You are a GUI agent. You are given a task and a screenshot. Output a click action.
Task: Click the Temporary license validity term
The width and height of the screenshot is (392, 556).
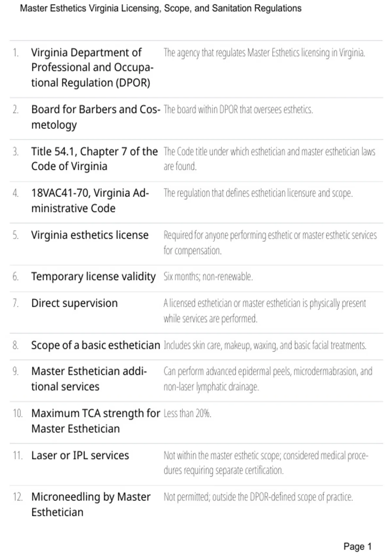click(x=93, y=277)
